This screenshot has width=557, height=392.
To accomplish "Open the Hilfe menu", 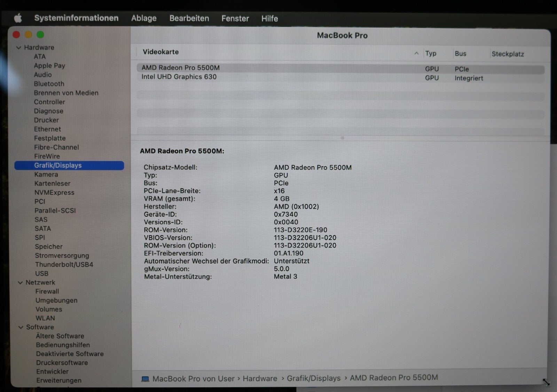I will pyautogui.click(x=269, y=18).
